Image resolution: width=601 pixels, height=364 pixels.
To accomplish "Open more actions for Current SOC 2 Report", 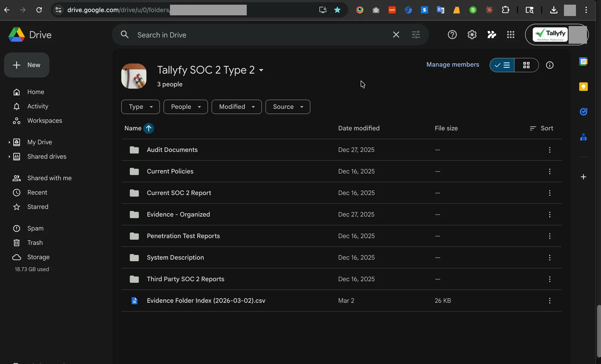I will [550, 193].
